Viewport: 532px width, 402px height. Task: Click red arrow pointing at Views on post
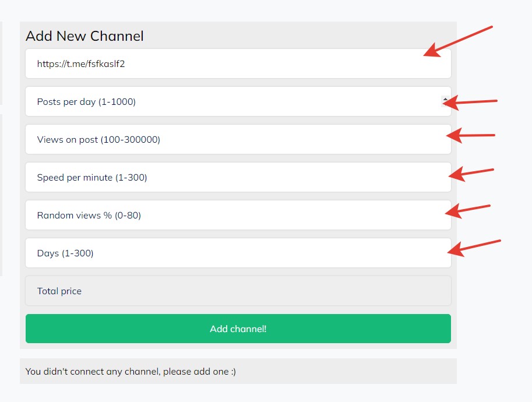click(471, 136)
